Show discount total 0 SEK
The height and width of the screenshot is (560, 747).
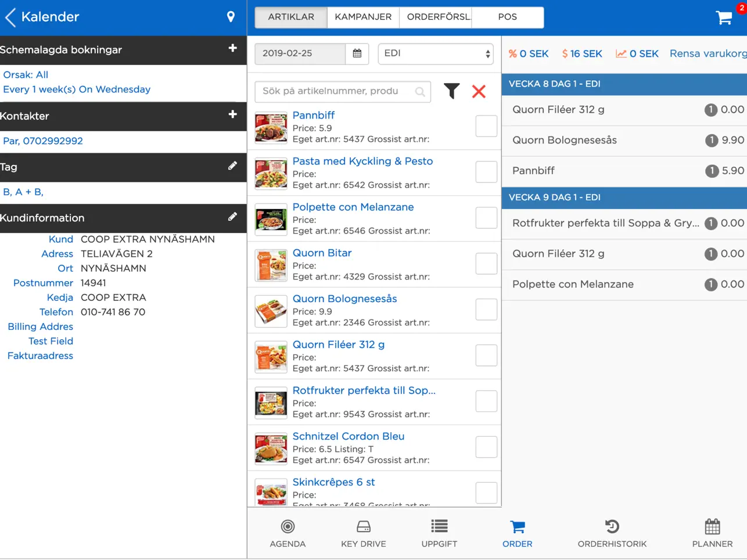pyautogui.click(x=529, y=53)
